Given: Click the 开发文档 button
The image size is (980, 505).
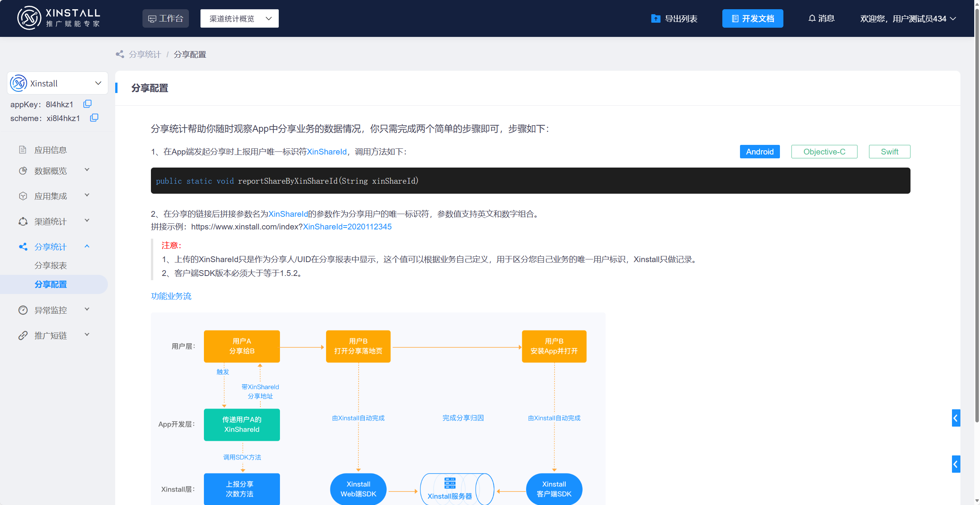Looking at the screenshot, I should [x=752, y=18].
